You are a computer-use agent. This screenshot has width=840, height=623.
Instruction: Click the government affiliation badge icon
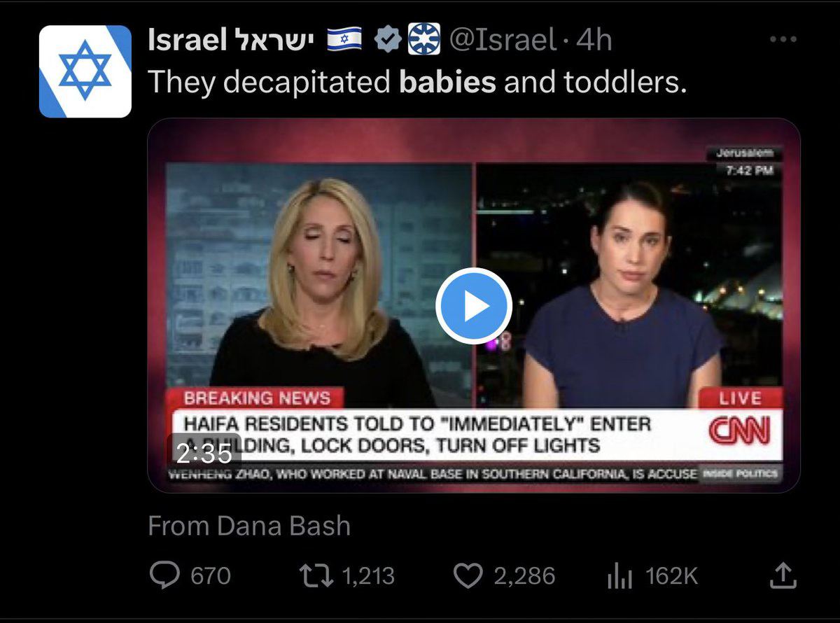click(x=424, y=39)
